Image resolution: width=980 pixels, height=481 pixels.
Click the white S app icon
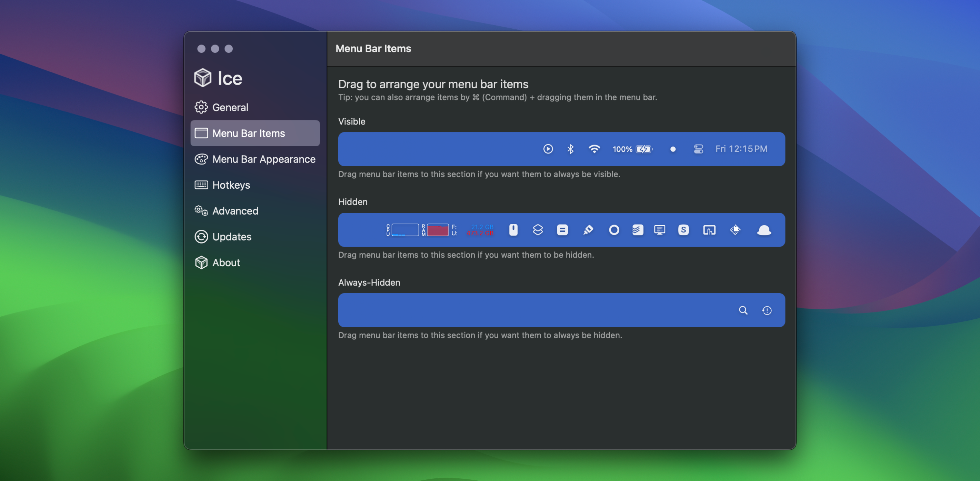683,229
